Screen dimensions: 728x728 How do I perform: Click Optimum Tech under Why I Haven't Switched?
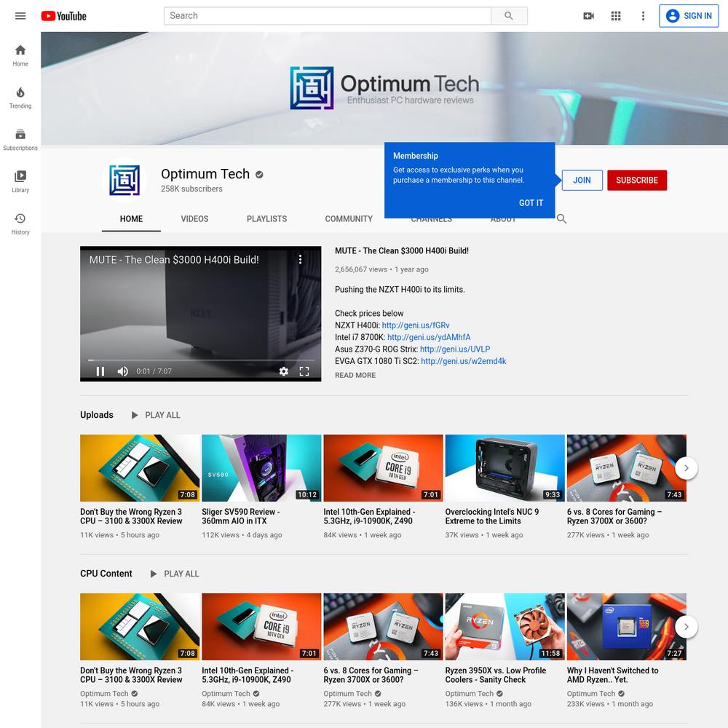591,694
